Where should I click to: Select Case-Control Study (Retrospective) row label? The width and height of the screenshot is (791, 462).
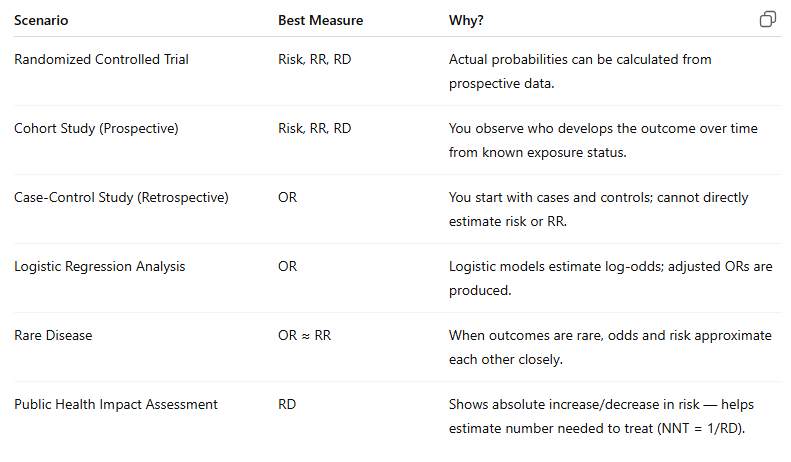121,198
